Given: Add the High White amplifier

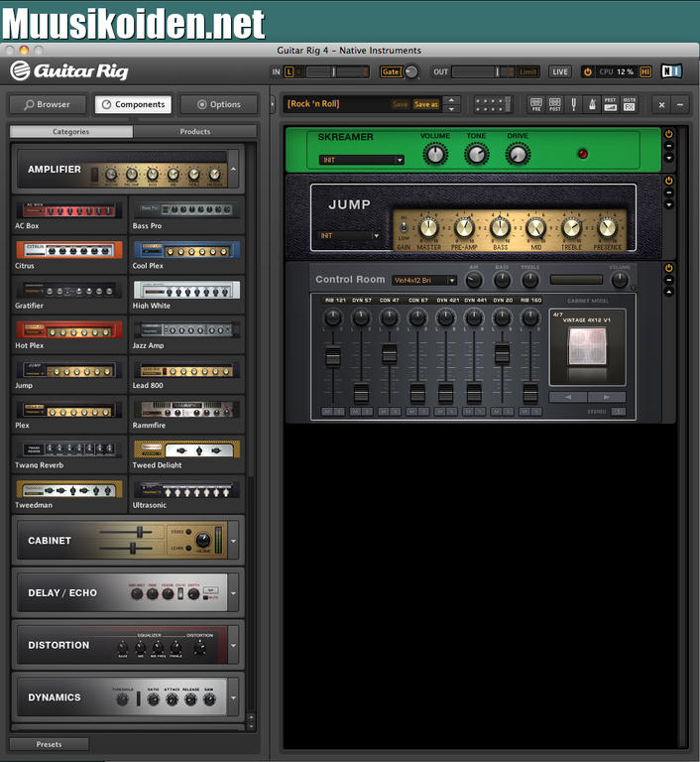Looking at the screenshot, I should point(186,295).
